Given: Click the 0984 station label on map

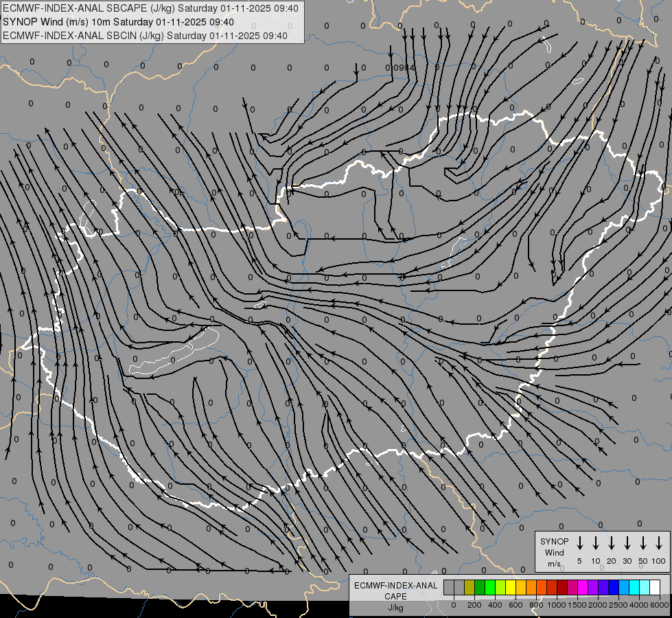Looking at the screenshot, I should tap(404, 68).
